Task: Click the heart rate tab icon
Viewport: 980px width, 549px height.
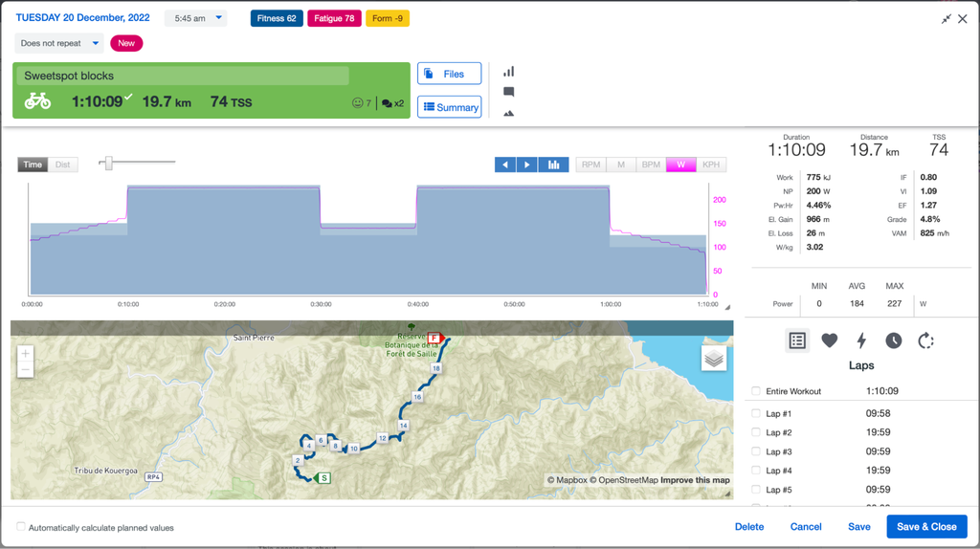Action: [x=830, y=340]
